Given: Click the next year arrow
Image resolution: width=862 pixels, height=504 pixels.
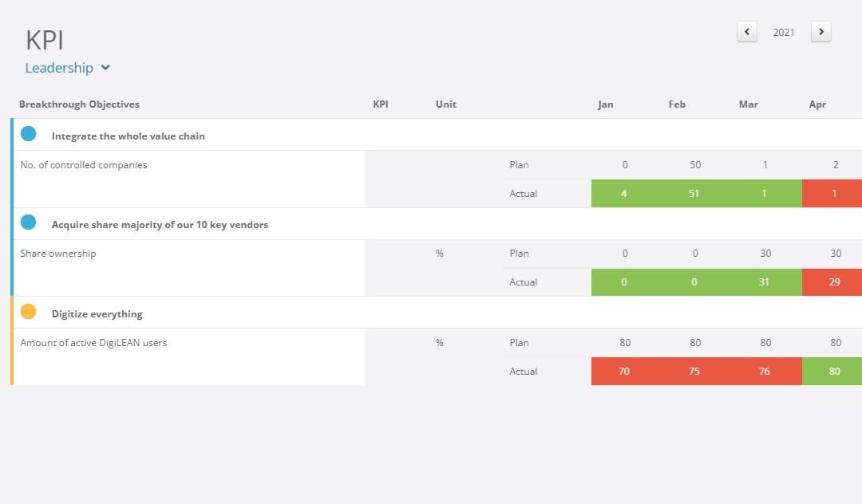Looking at the screenshot, I should pyautogui.click(x=820, y=31).
